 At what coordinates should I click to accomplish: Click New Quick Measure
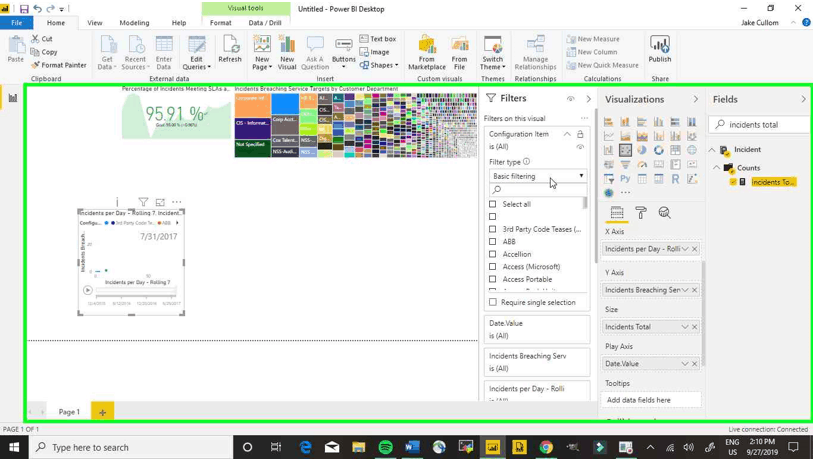603,65
